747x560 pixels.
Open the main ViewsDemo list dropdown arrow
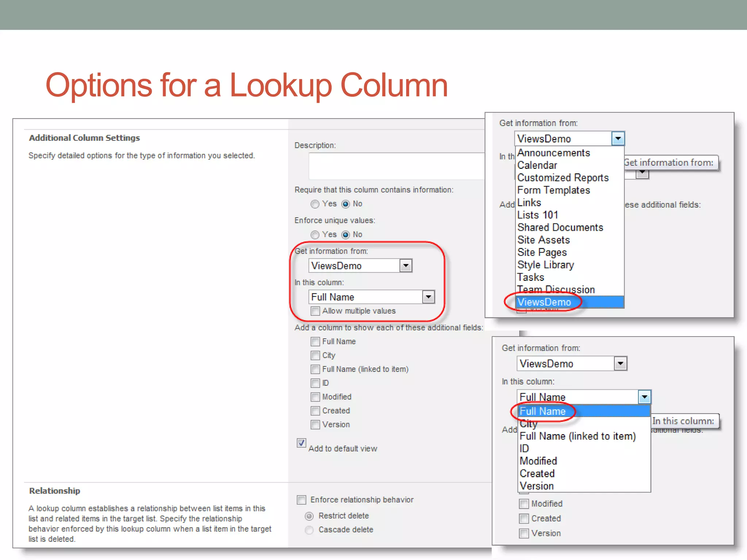pos(406,265)
